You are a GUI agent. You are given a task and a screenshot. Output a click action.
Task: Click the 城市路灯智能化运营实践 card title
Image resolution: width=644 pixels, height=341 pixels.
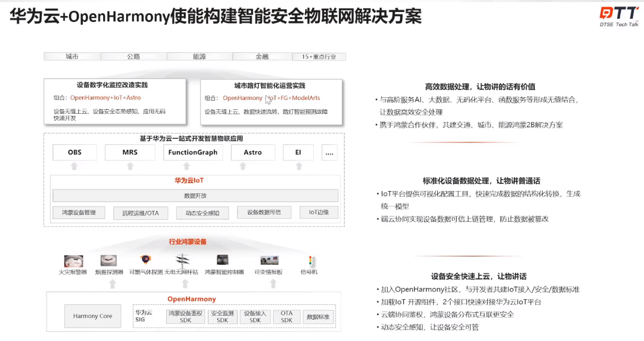(x=270, y=86)
